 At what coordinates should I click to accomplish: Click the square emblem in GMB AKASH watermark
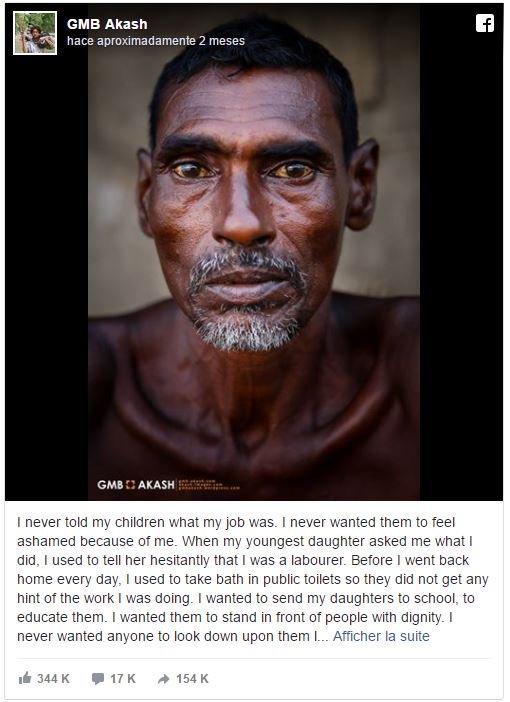tap(130, 485)
